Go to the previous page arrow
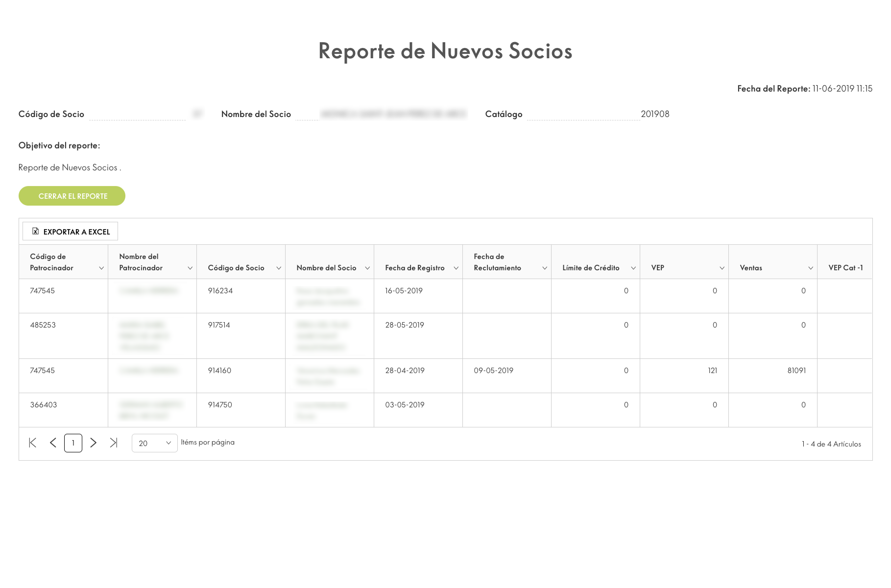 pyautogui.click(x=53, y=443)
